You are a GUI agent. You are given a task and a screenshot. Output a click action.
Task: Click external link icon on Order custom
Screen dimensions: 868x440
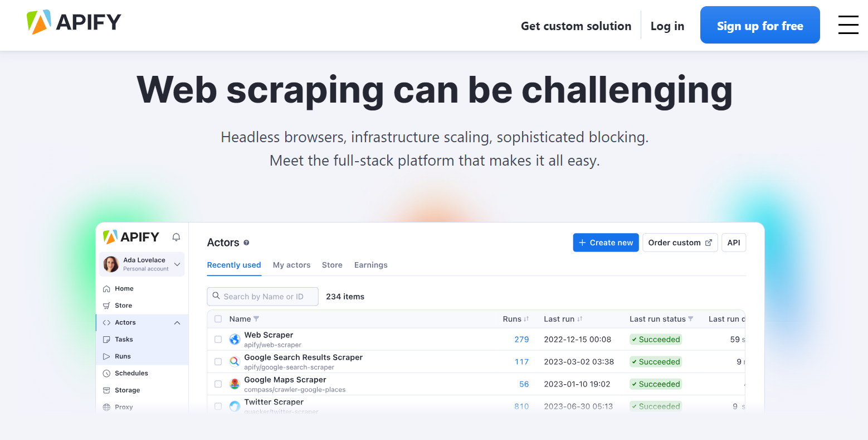coord(709,243)
